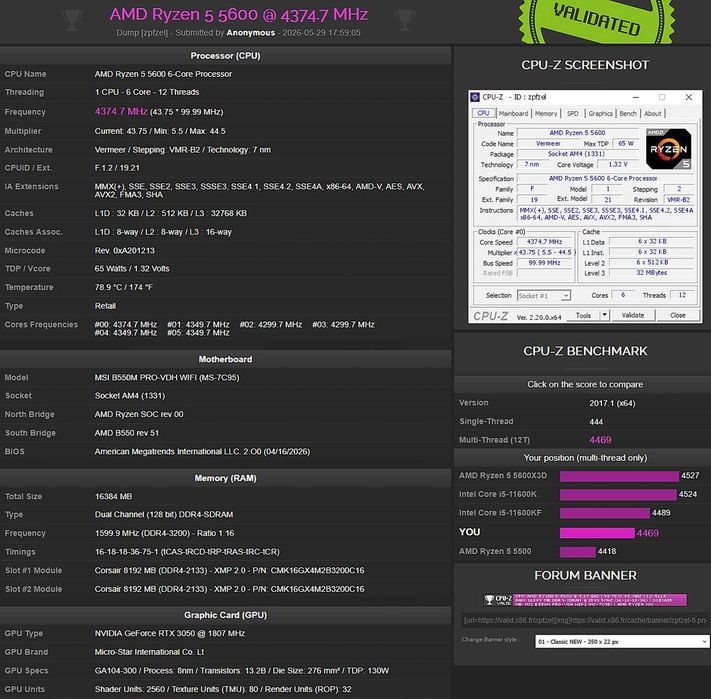
Task: Click motherboard model MSI B550M PRO-VDH WIFI
Action: pos(167,378)
